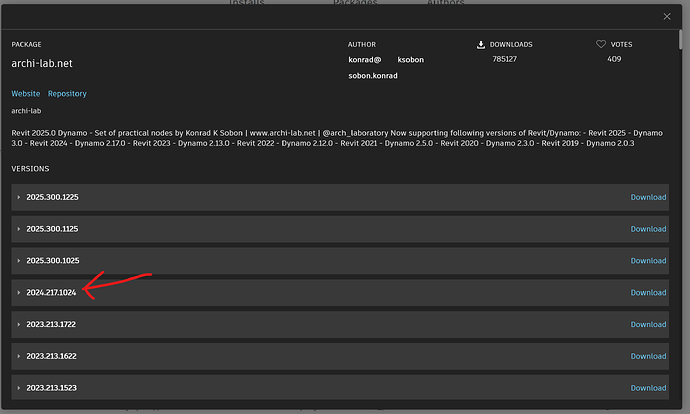Download version 2023.213.1622
690x414 pixels.
[x=648, y=356]
